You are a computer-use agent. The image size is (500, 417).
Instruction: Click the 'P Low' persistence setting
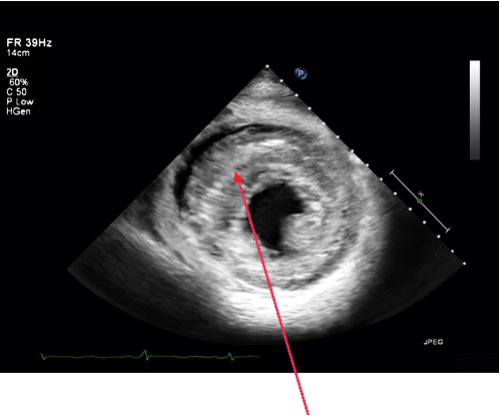pyautogui.click(x=20, y=102)
